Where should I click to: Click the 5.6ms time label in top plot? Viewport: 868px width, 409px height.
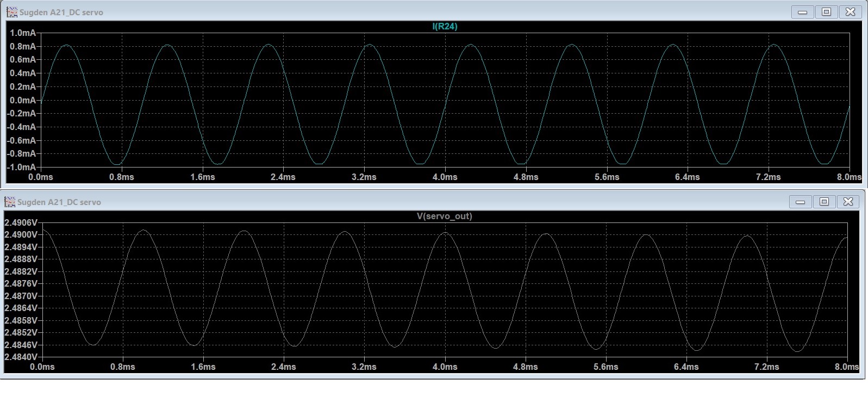607,177
